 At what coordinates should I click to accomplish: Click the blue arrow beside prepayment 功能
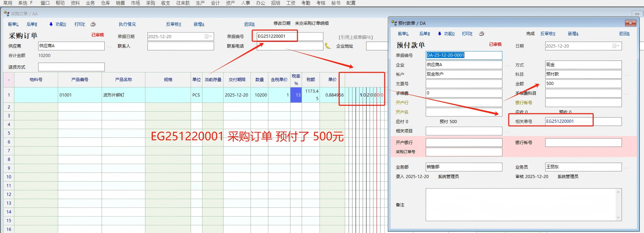(x=439, y=34)
